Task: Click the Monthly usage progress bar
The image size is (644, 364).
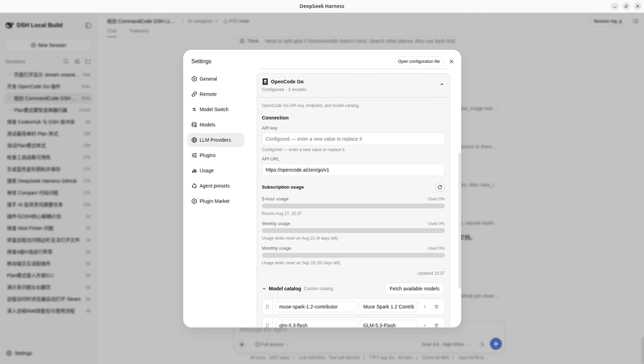Action: 353,255
